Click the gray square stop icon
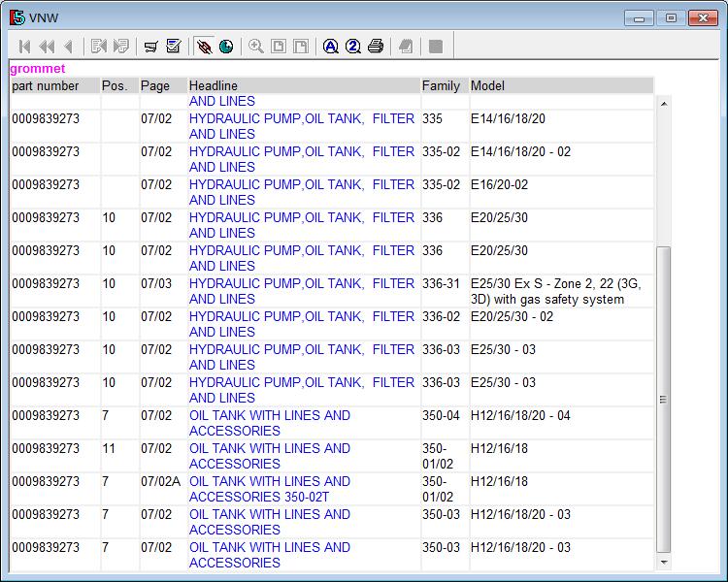 pyautogui.click(x=436, y=47)
